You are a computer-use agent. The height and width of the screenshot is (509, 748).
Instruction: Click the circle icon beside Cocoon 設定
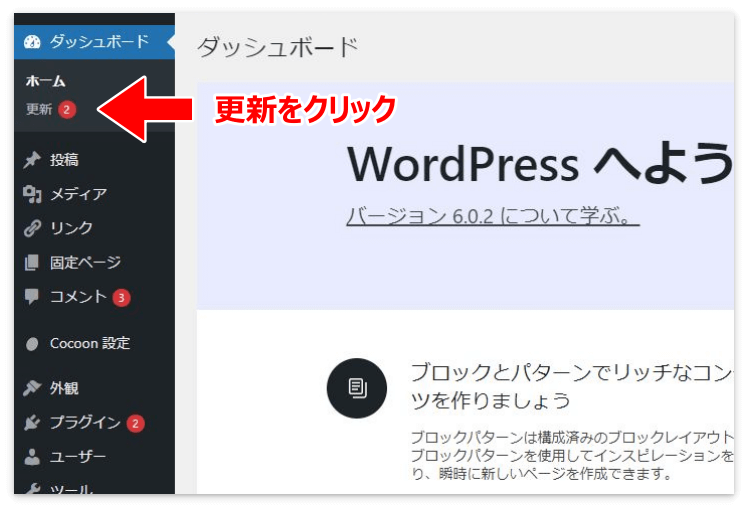click(32, 344)
